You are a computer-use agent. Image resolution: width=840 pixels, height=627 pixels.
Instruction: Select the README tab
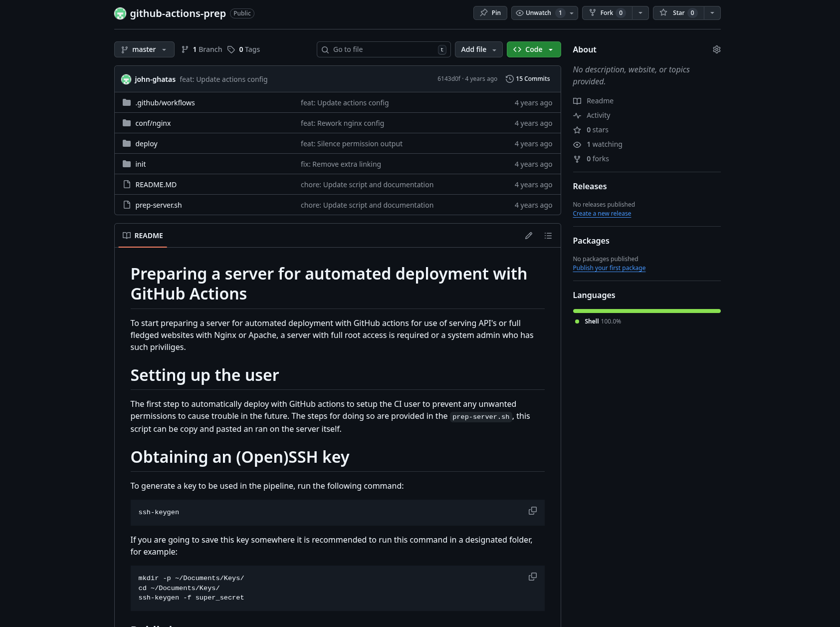point(143,236)
